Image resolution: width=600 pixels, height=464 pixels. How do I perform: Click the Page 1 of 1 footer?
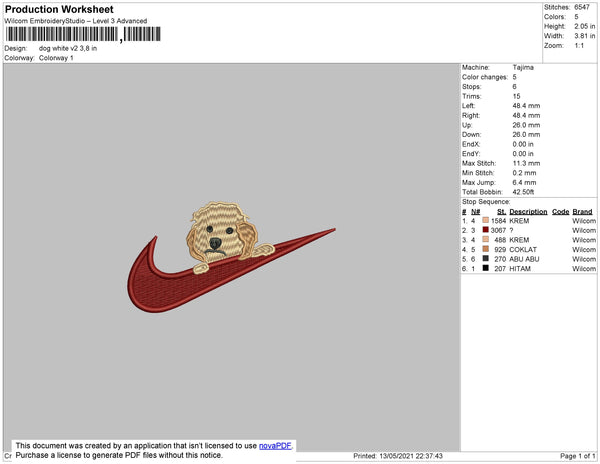pyautogui.click(x=578, y=456)
